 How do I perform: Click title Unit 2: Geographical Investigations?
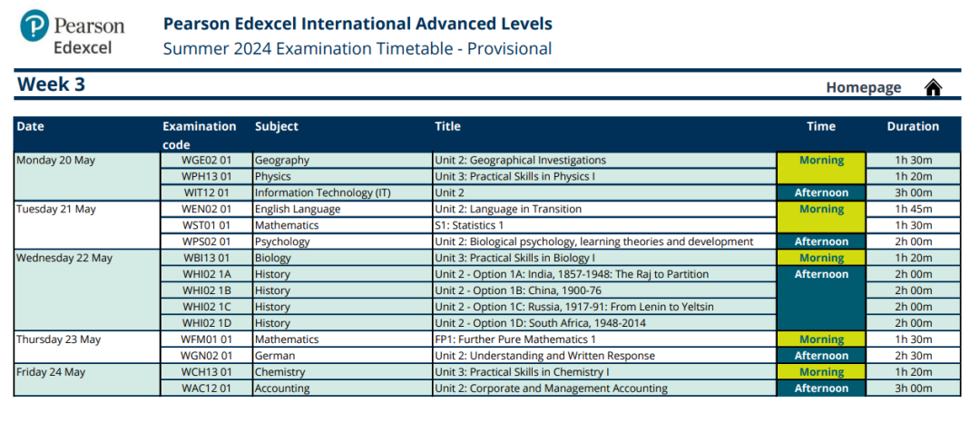[x=520, y=160]
